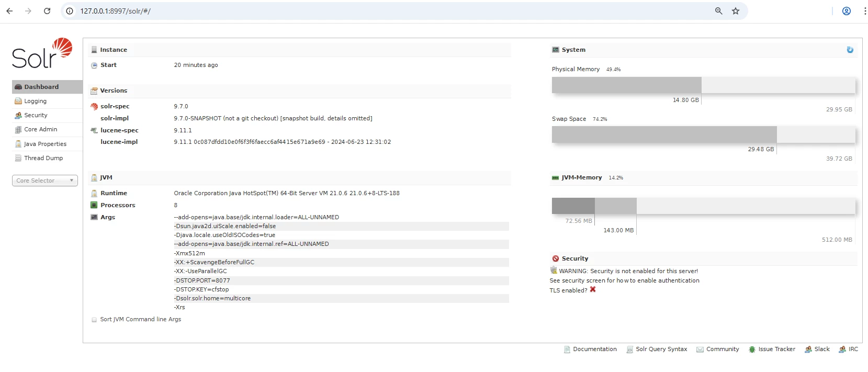The image size is (868, 372).
Task: Click the 29.48 GB swap value
Action: click(761, 149)
